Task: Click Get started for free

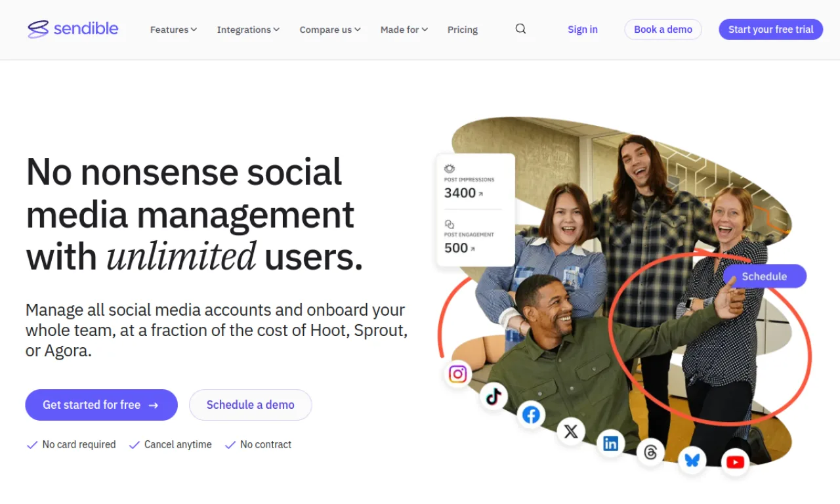Action: pyautogui.click(x=102, y=405)
